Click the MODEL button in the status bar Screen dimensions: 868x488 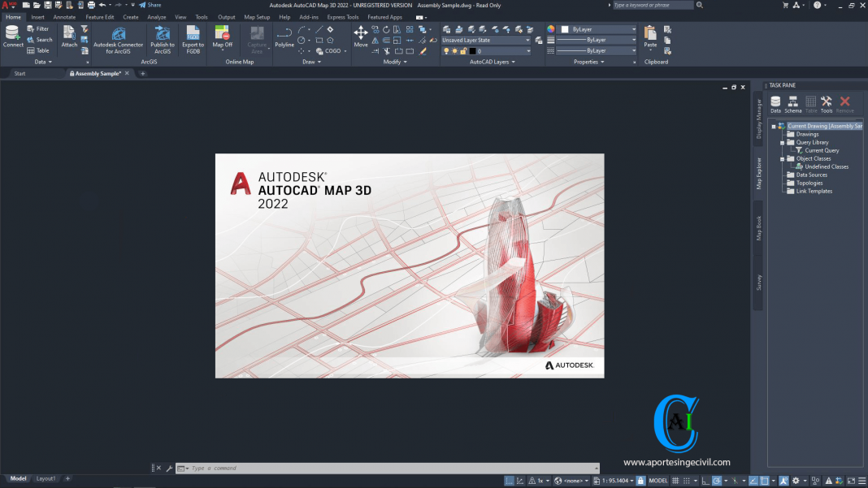pyautogui.click(x=658, y=480)
